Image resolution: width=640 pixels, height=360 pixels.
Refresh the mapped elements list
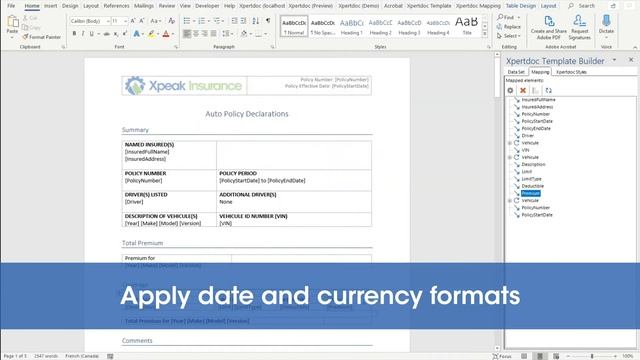[x=548, y=90]
